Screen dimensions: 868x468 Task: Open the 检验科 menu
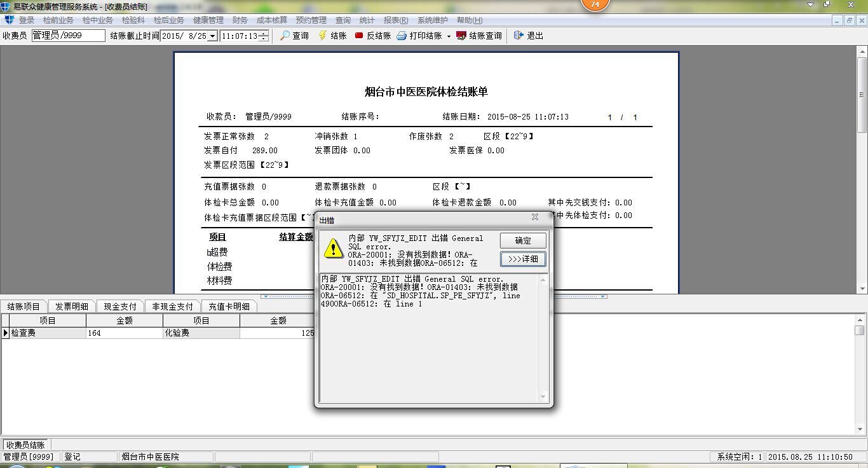coord(133,20)
